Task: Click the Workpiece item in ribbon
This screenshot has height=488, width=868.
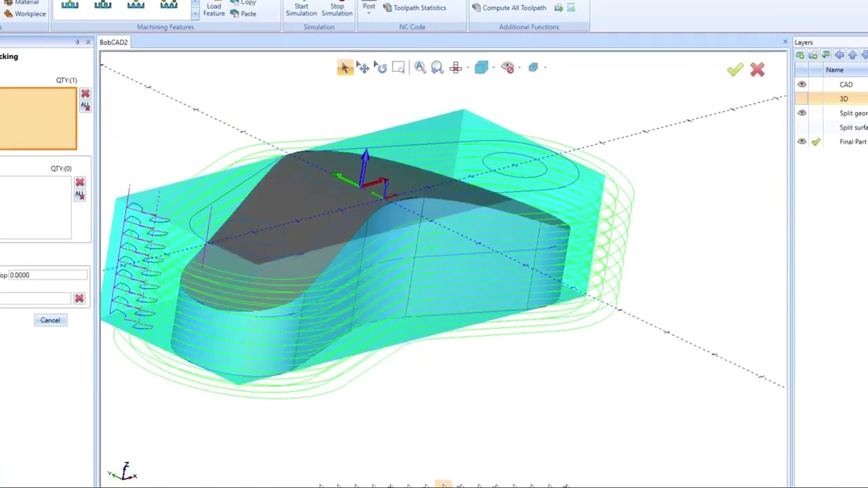Action: coord(25,14)
